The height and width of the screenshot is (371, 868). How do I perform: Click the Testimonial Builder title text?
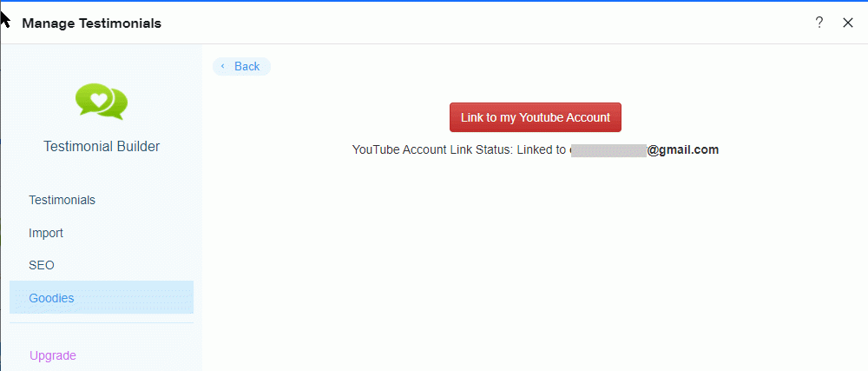(x=102, y=147)
